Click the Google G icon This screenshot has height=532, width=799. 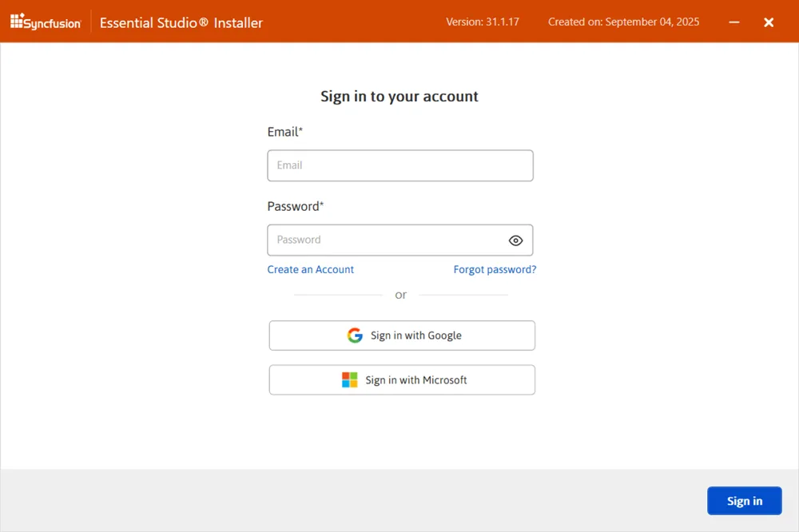[x=355, y=335]
